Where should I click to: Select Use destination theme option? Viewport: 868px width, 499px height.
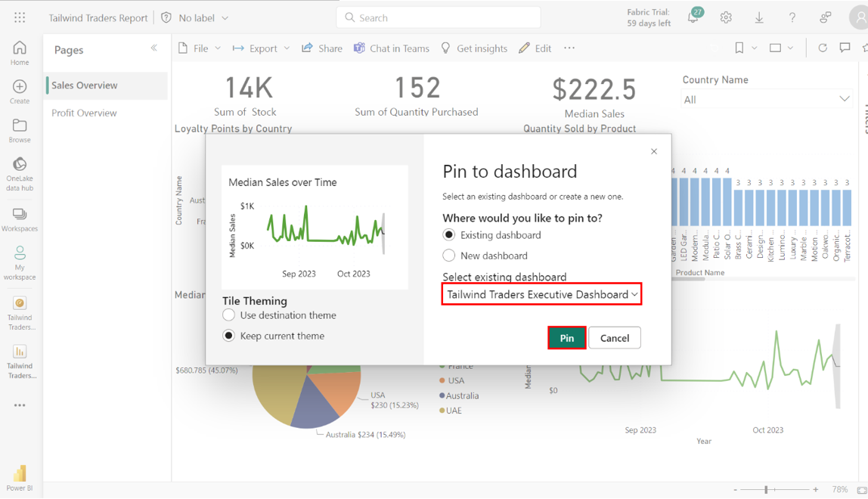(229, 315)
